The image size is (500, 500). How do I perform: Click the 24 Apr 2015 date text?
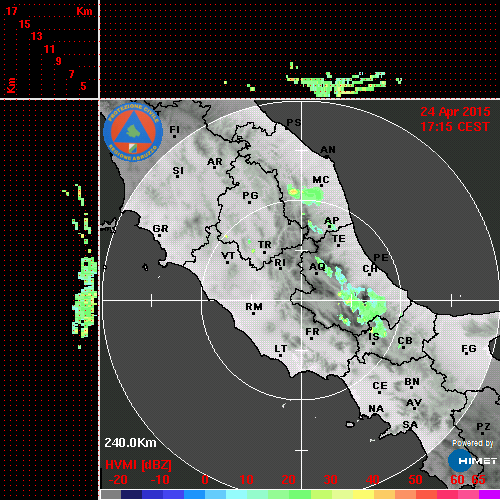click(455, 112)
